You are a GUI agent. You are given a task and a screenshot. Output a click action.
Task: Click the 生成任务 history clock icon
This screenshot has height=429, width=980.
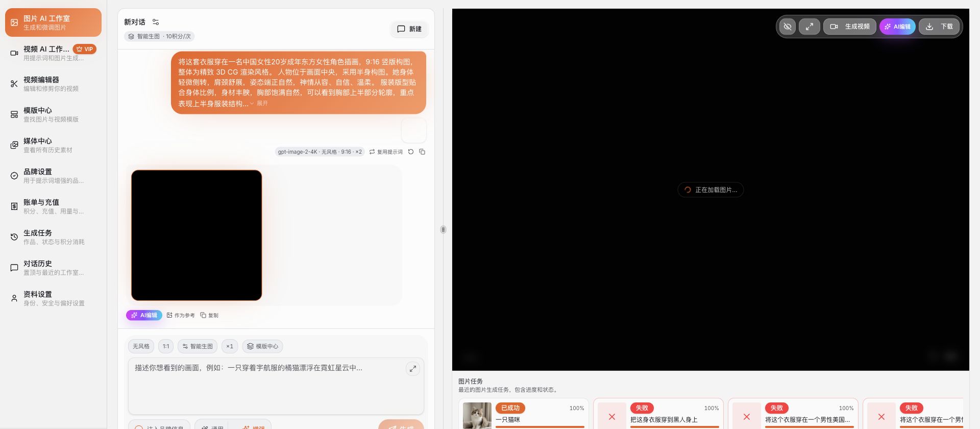(x=14, y=237)
